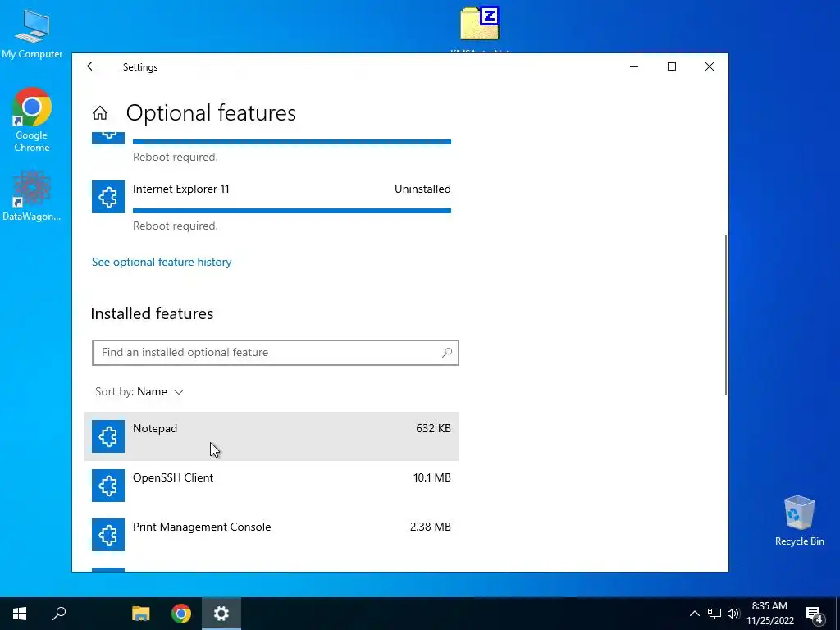Select the OpenSSH Client row
The height and width of the screenshot is (630, 840).
272,486
